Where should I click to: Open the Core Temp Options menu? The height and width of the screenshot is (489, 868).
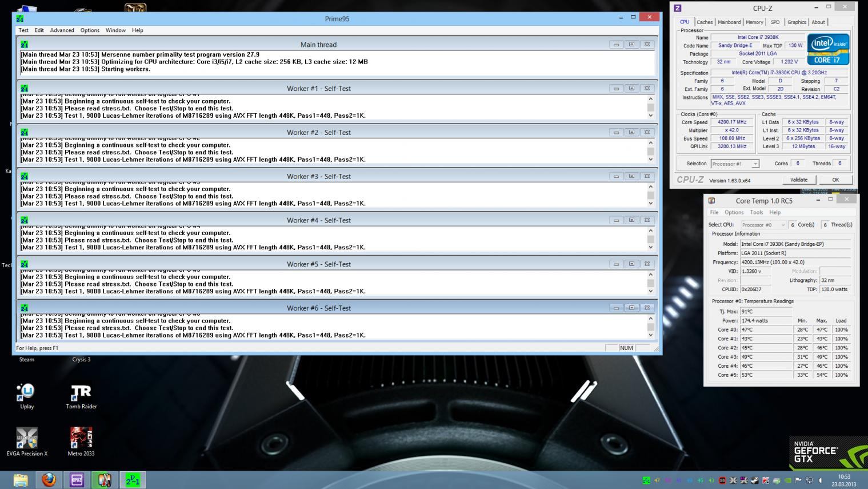point(734,212)
